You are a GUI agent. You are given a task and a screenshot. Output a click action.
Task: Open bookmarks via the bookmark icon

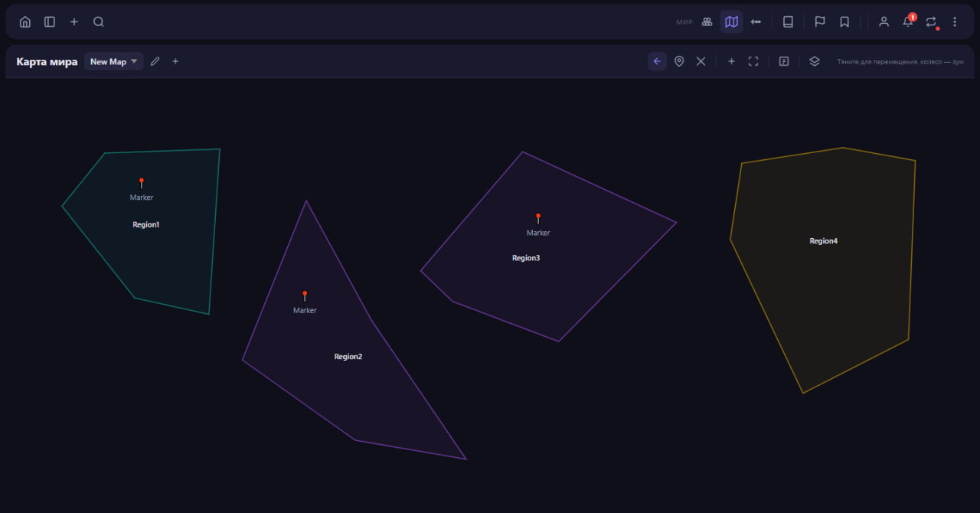[844, 22]
